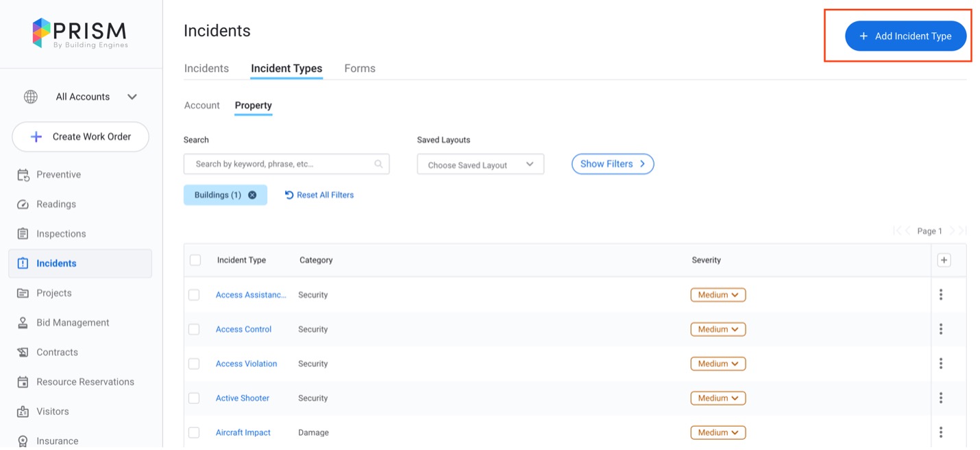Tick the Active Shooter row checkbox
Image resolution: width=980 pixels, height=450 pixels.
pyautogui.click(x=194, y=398)
